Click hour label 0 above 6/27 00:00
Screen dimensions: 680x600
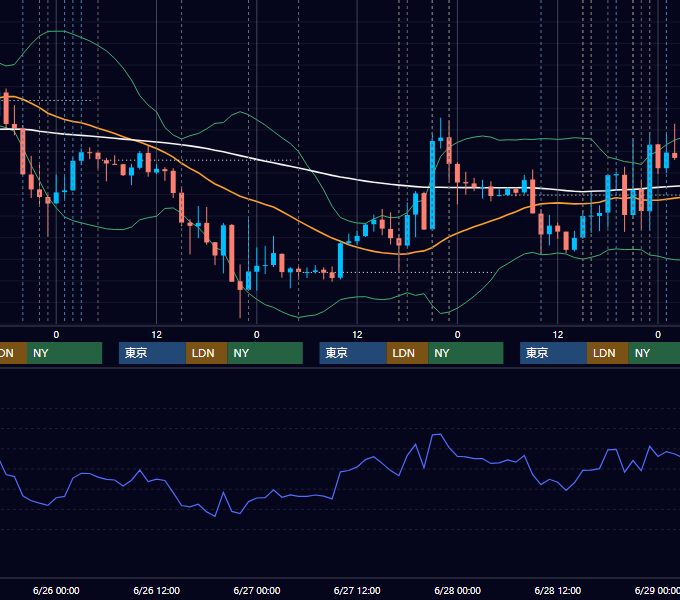pyautogui.click(x=257, y=335)
